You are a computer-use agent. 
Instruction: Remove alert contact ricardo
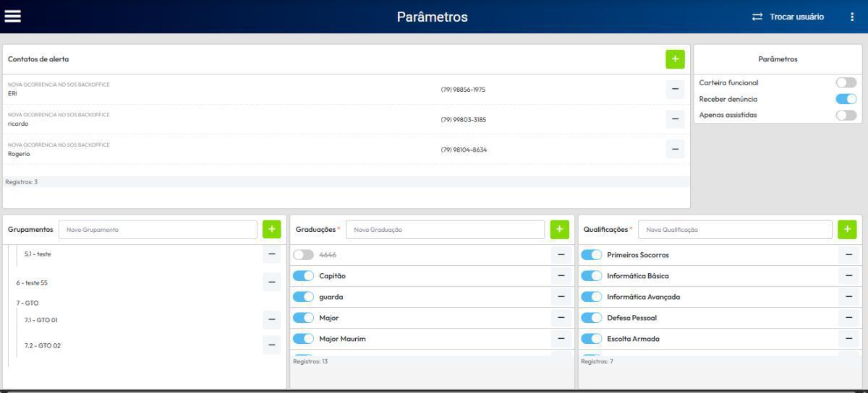[675, 119]
